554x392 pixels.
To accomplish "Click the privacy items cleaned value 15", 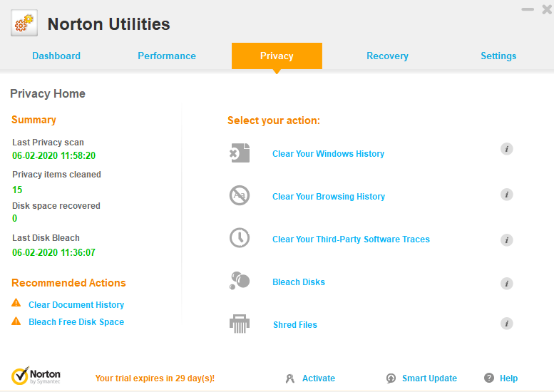I will (17, 190).
